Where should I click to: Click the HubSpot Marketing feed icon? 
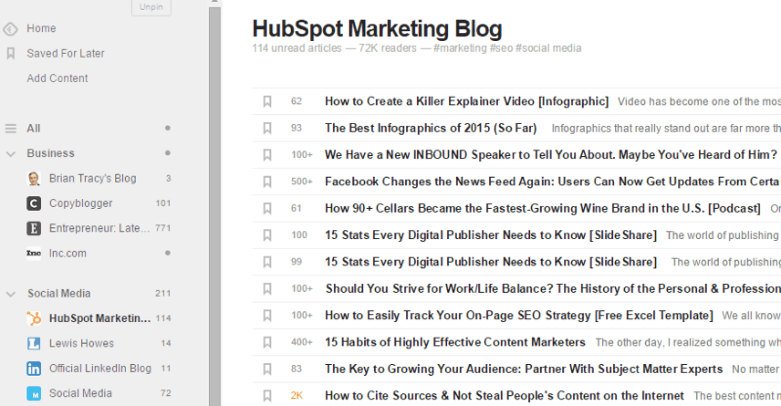tap(33, 318)
